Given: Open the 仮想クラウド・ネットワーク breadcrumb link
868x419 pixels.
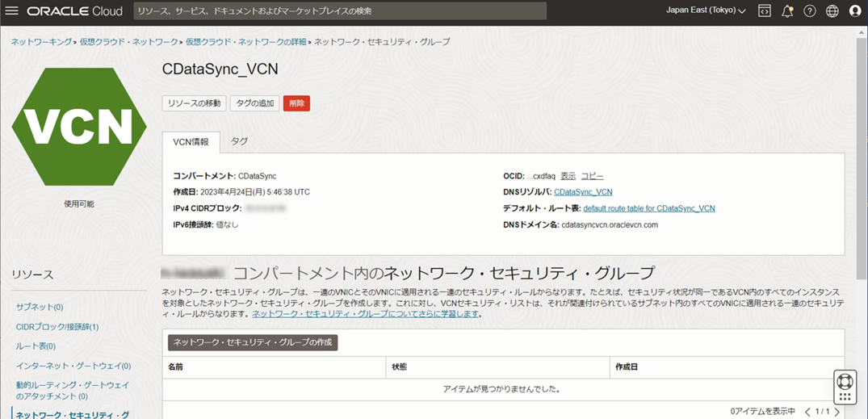Looking at the screenshot, I should coord(128,41).
